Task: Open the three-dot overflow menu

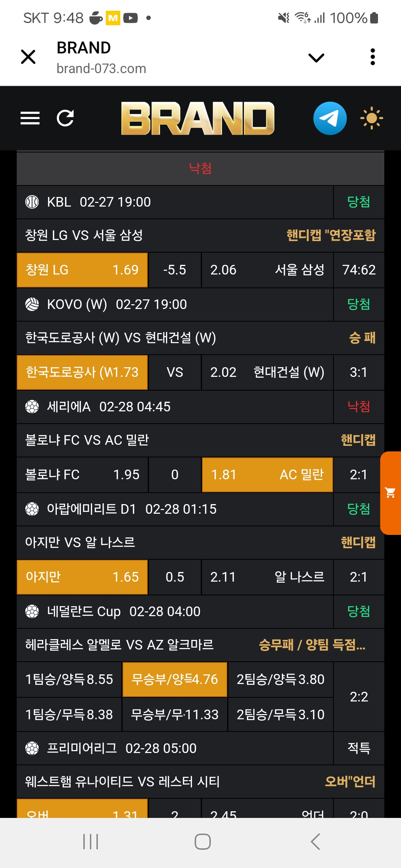Action: (372, 57)
